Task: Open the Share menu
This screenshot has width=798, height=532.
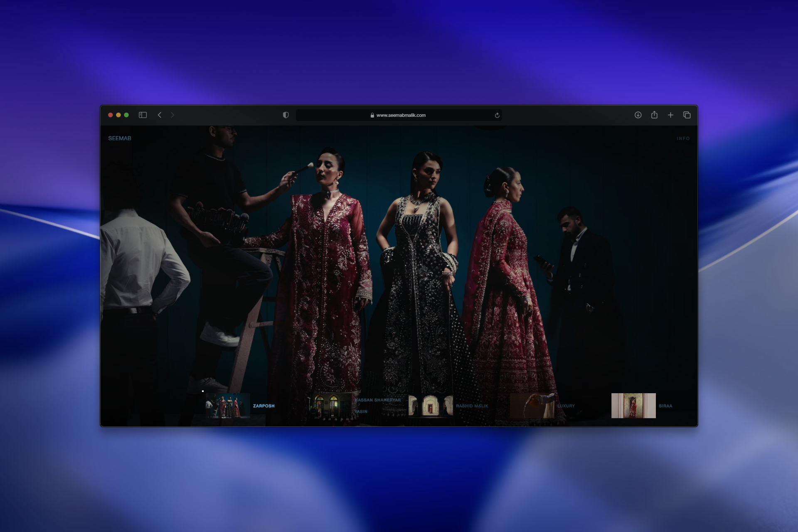Action: pyautogui.click(x=654, y=115)
